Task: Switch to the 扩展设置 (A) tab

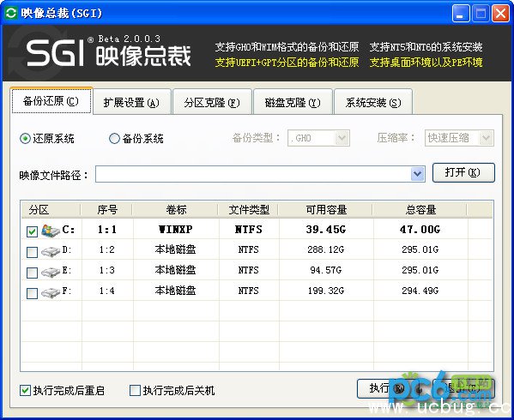Action: click(132, 103)
